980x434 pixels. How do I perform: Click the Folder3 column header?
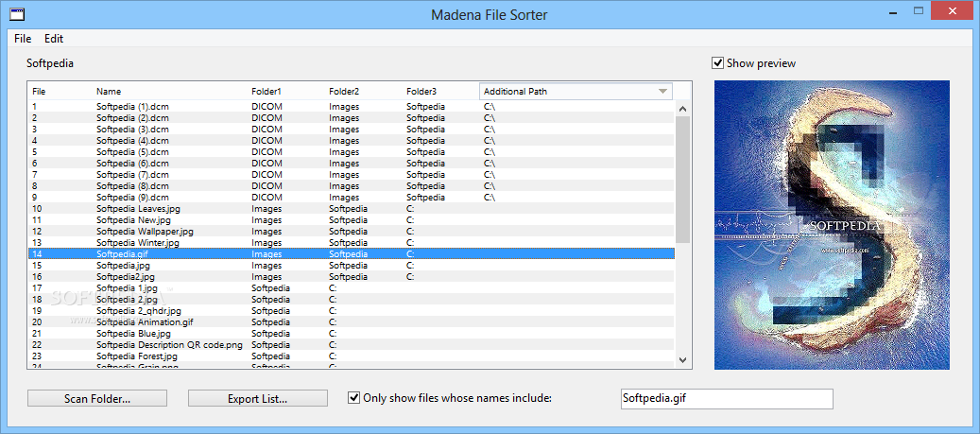(x=421, y=92)
